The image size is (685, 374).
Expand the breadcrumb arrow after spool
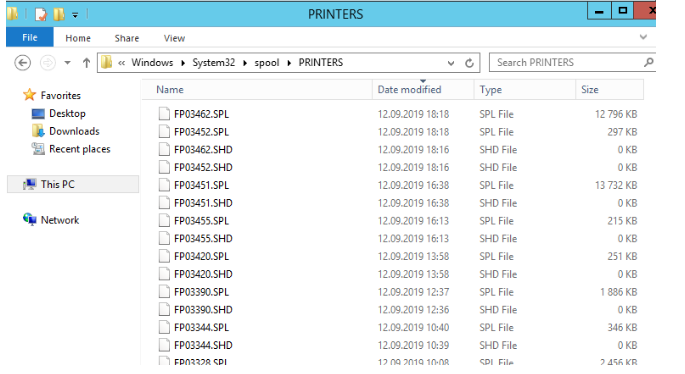(289, 63)
